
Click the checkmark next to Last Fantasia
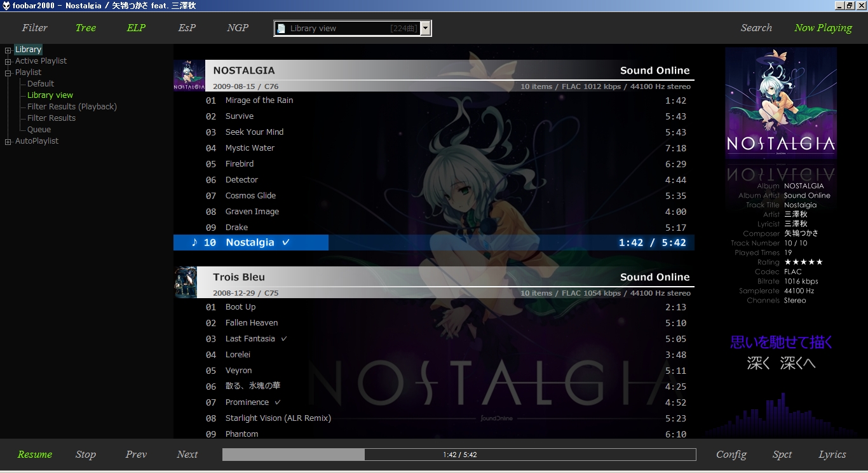(x=284, y=339)
